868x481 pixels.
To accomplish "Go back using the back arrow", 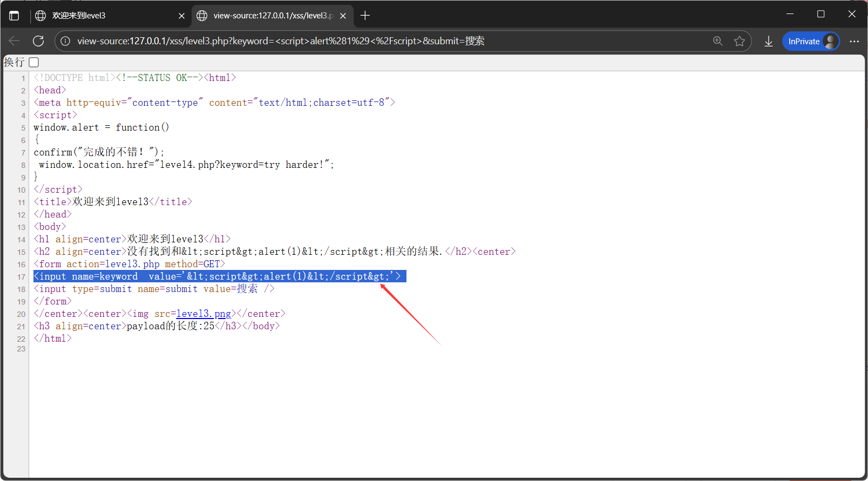I will (15, 41).
